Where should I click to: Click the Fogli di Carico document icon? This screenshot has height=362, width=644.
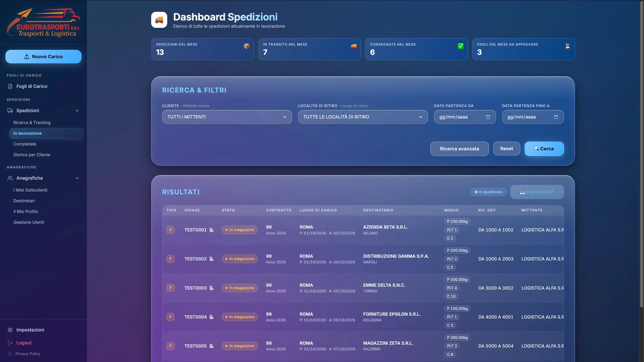pos(10,86)
